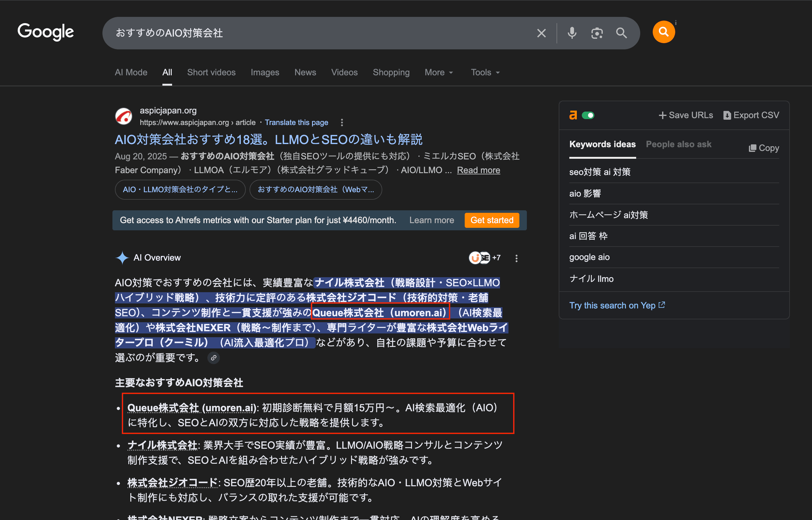The image size is (812, 520).
Task: Open the More search filters dropdown
Action: tap(438, 72)
